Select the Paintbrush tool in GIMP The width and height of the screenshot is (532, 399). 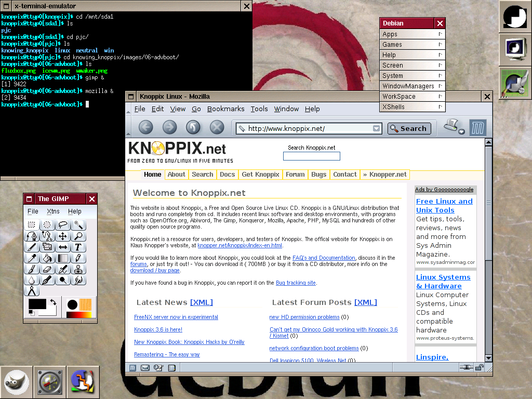32,269
